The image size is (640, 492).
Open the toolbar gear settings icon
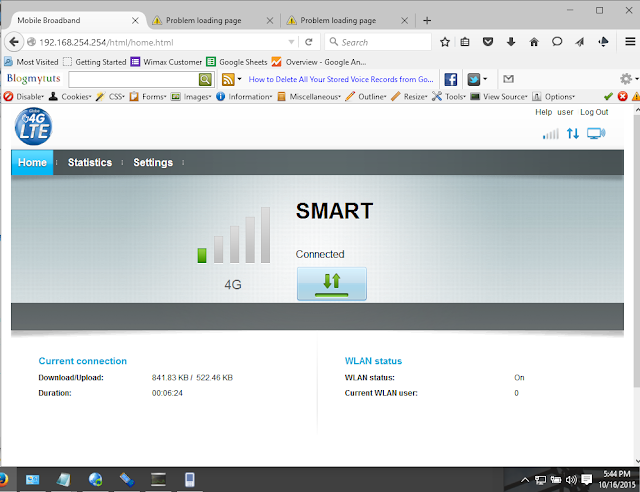click(626, 79)
